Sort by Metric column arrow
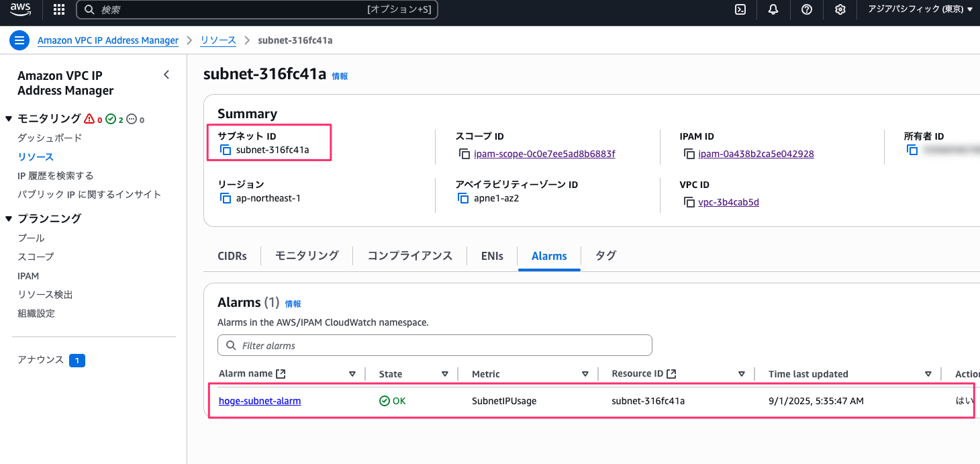This screenshot has width=980, height=464. click(x=585, y=374)
